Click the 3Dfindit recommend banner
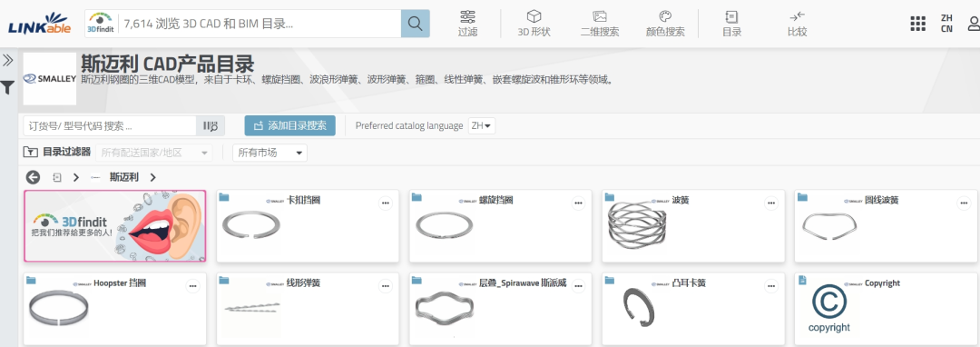Image resolution: width=980 pixels, height=347 pixels. click(x=115, y=225)
